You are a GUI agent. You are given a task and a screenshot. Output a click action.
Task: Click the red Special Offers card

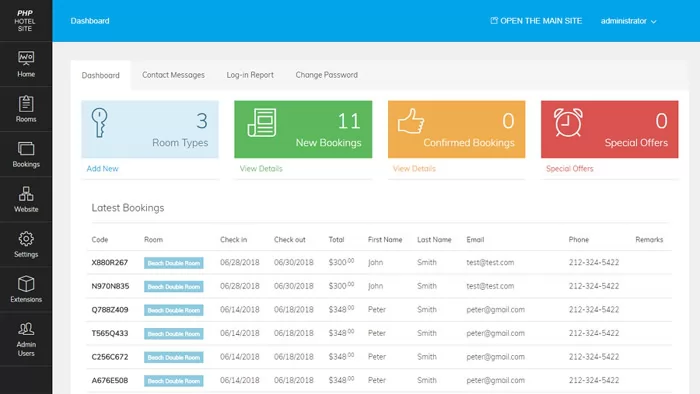tap(610, 129)
